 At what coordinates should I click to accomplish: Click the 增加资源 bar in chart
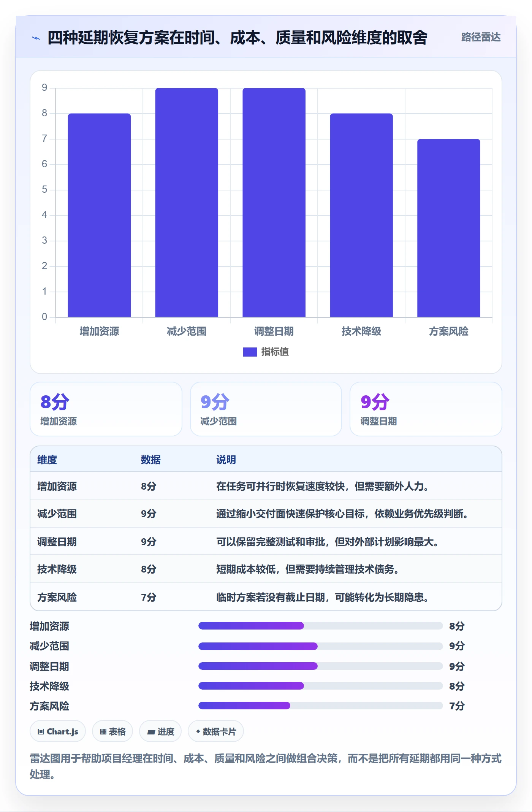click(x=99, y=215)
